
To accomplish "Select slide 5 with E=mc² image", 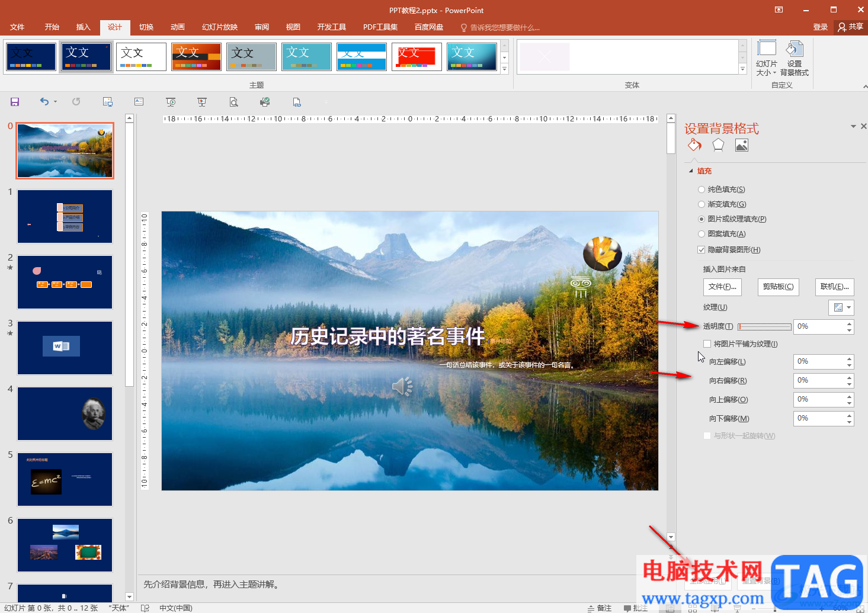I will 65,480.
